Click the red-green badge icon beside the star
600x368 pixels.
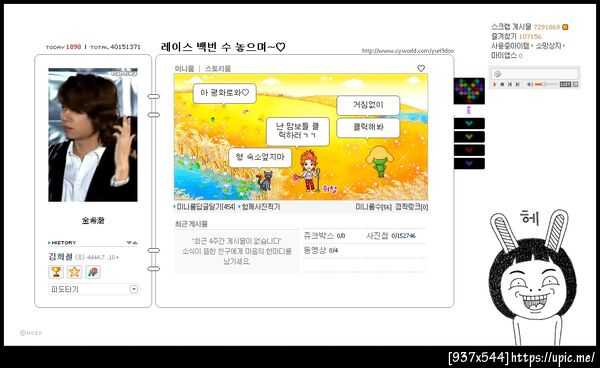tap(93, 272)
